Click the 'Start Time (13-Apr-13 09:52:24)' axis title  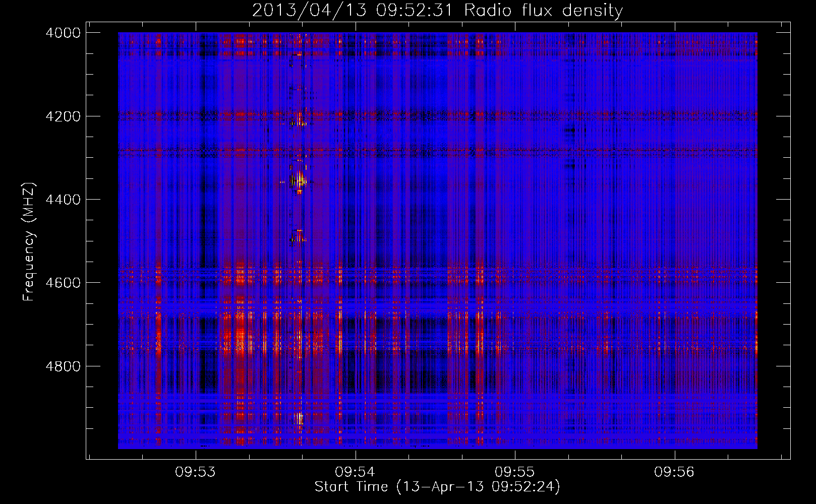[437, 487]
